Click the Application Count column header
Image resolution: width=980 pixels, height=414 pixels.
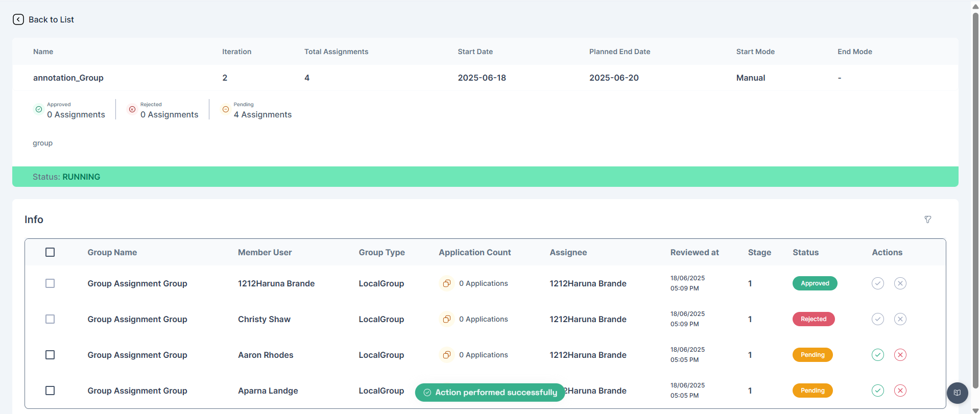tap(474, 252)
